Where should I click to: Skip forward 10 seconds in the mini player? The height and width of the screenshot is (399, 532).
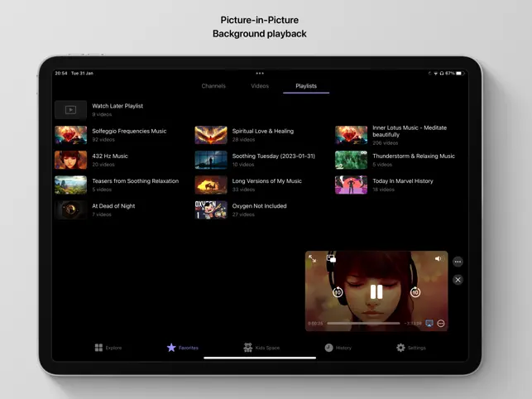(415, 292)
